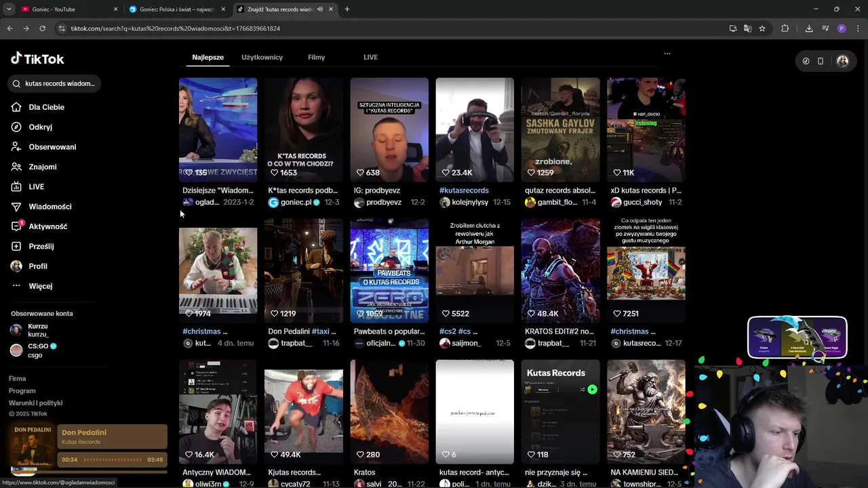Open the prodbyevz video with 638 likes
Screen dimensions: 868x488
389,129
